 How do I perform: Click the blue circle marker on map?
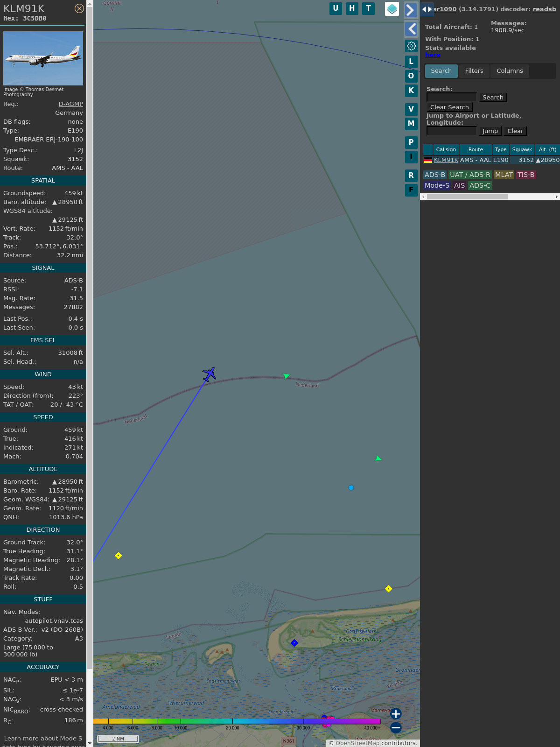tap(351, 488)
